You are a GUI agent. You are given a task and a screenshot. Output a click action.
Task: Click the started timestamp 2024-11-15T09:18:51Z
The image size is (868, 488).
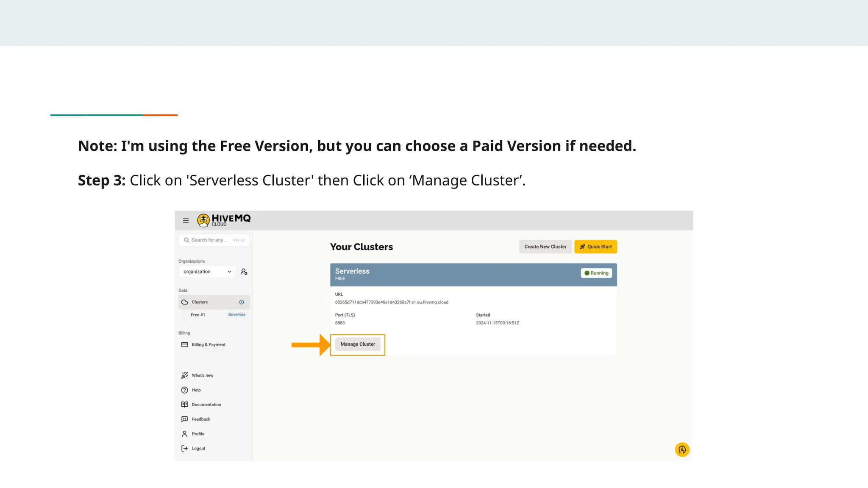click(498, 323)
